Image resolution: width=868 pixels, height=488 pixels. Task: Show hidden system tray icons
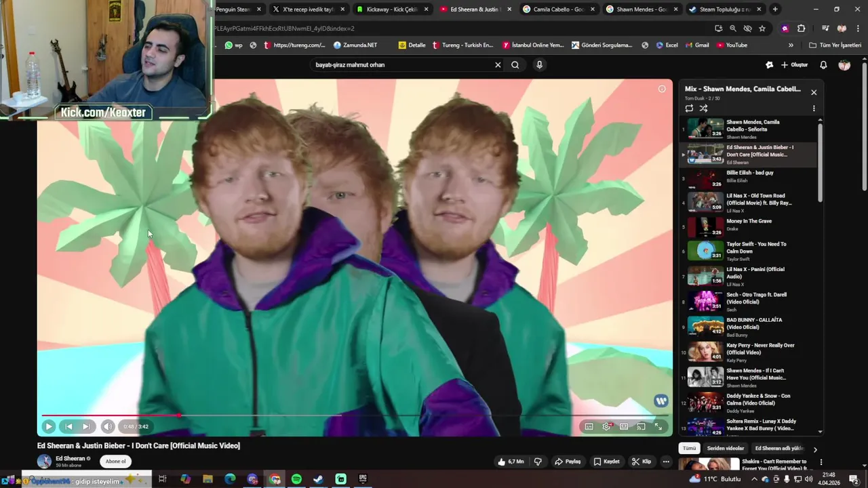754,479
